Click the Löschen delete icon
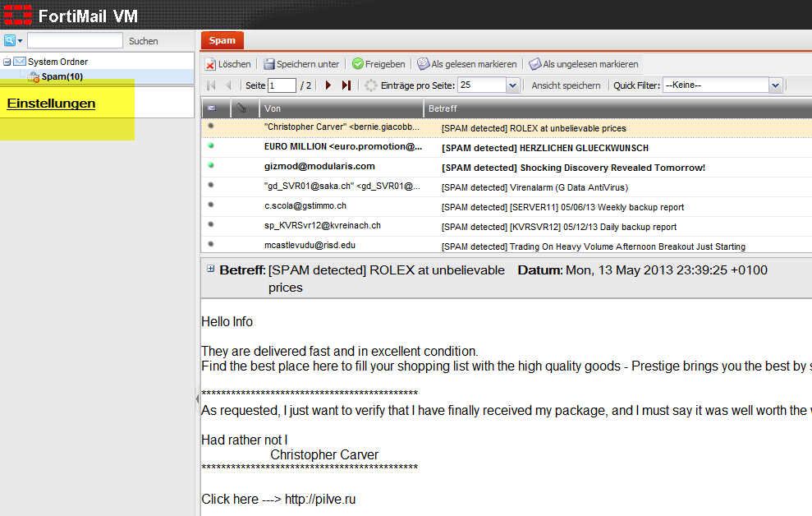 pos(211,64)
